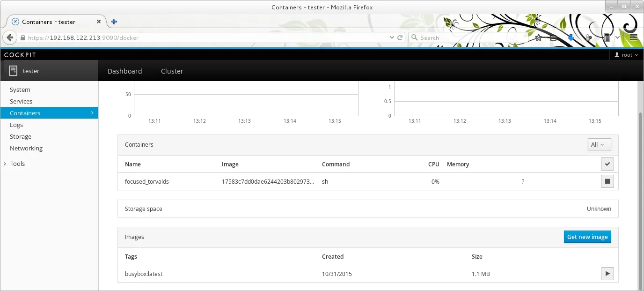
Task: Toggle the container list checkmark header
Action: tap(607, 164)
